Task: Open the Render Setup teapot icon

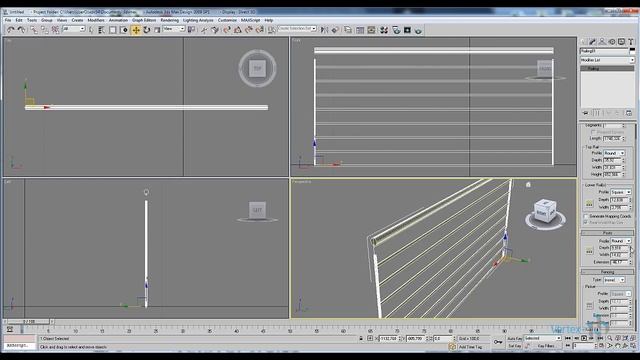Action: 396,30
